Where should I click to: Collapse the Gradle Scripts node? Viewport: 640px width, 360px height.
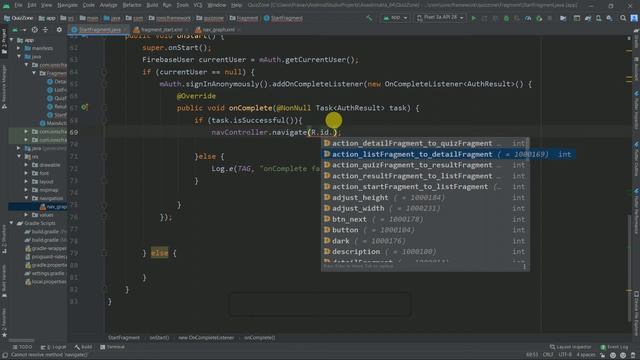pos(12,223)
